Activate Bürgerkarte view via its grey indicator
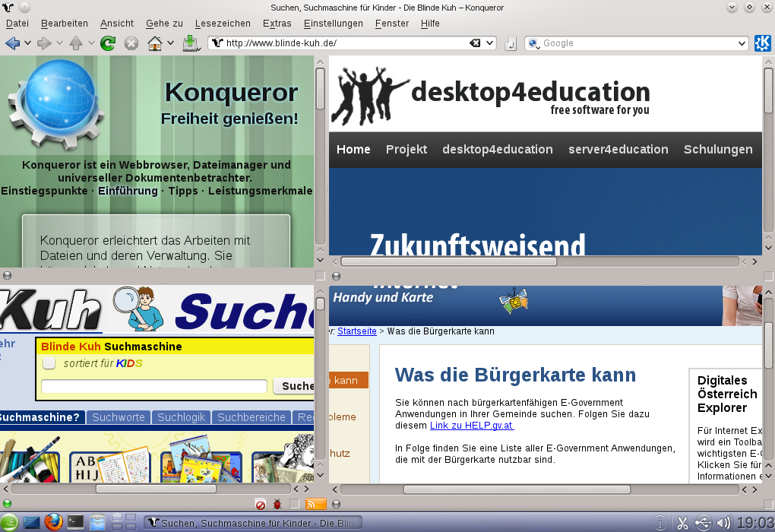This screenshot has width=775, height=532. pyautogui.click(x=336, y=504)
